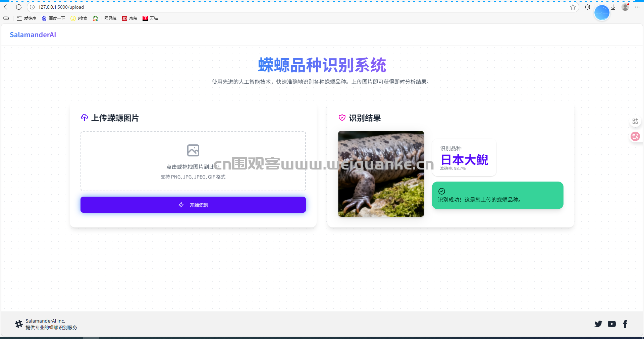Open the 天猫 bookmark
644x339 pixels.
150,18
